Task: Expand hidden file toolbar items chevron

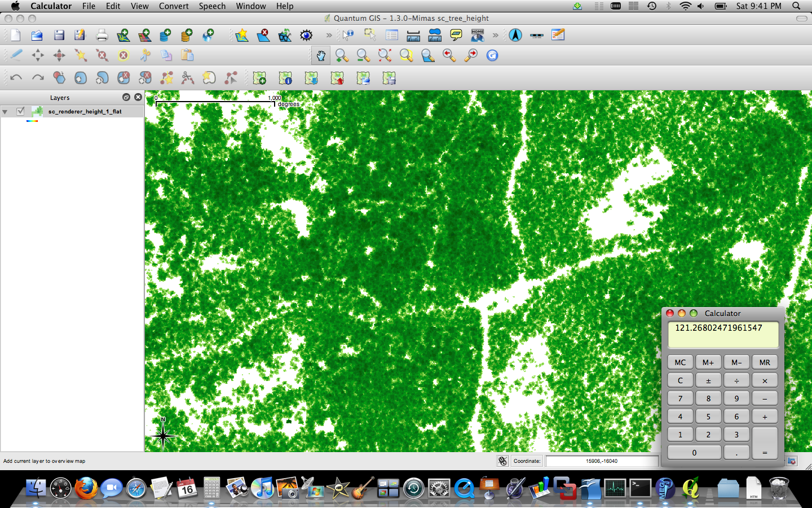Action: coord(329,35)
